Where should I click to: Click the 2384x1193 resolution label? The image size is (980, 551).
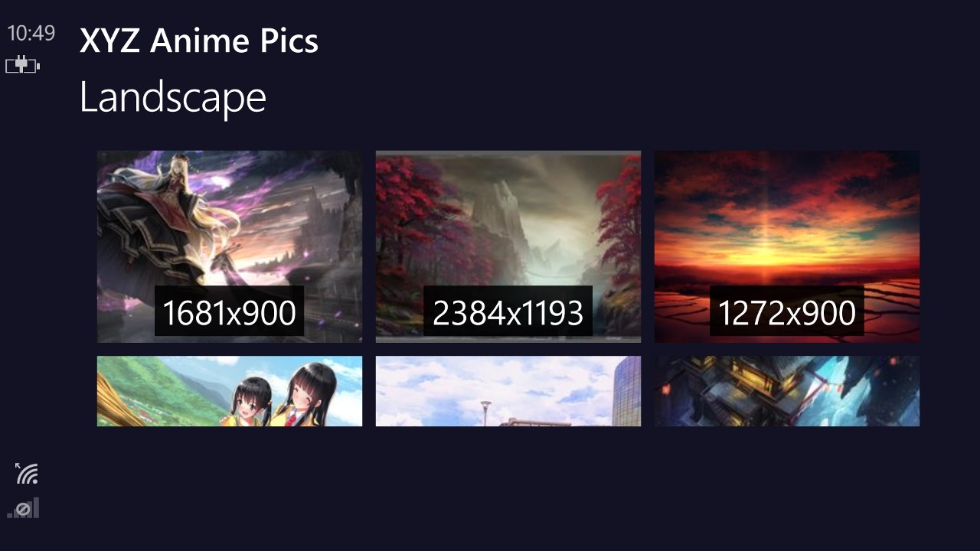click(x=508, y=312)
